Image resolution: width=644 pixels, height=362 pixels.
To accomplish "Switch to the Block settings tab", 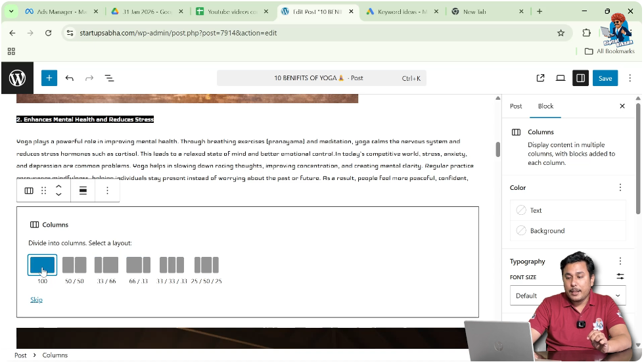I will tap(545, 106).
